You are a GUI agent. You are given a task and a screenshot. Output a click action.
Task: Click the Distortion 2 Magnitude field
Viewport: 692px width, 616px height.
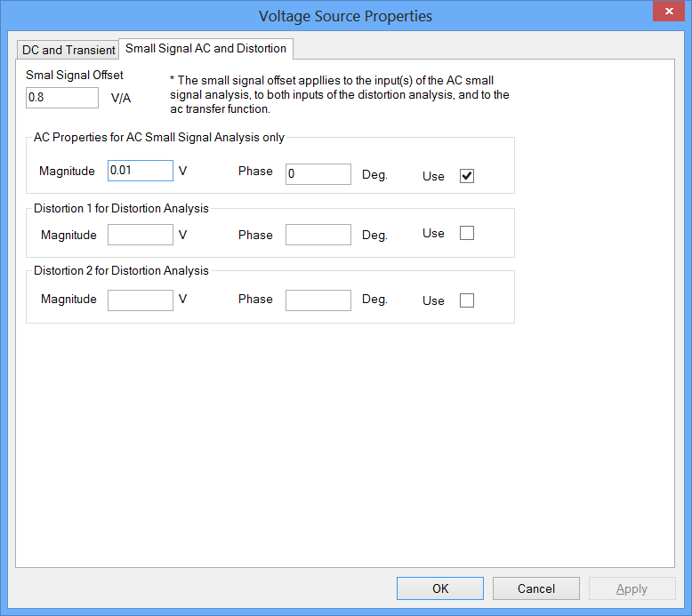[141, 300]
